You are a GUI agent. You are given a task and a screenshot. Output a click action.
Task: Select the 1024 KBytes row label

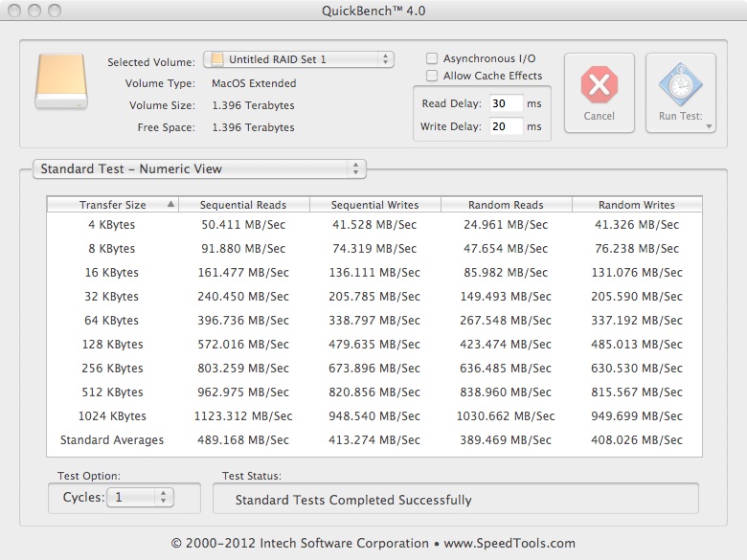tap(112, 416)
